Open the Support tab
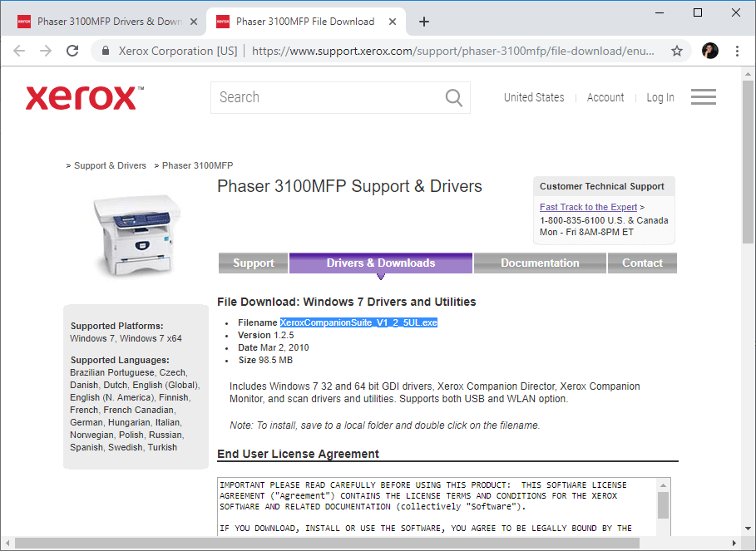Screen dimensions: 756x551 253,263
